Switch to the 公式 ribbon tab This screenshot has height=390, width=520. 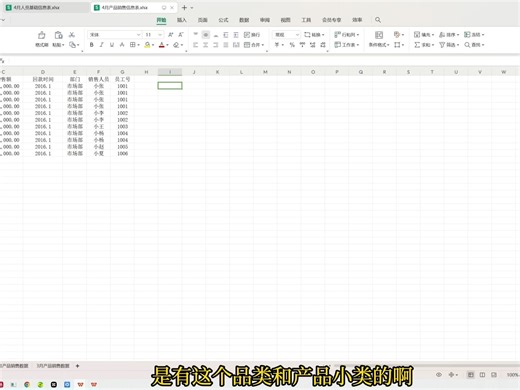pos(223,20)
